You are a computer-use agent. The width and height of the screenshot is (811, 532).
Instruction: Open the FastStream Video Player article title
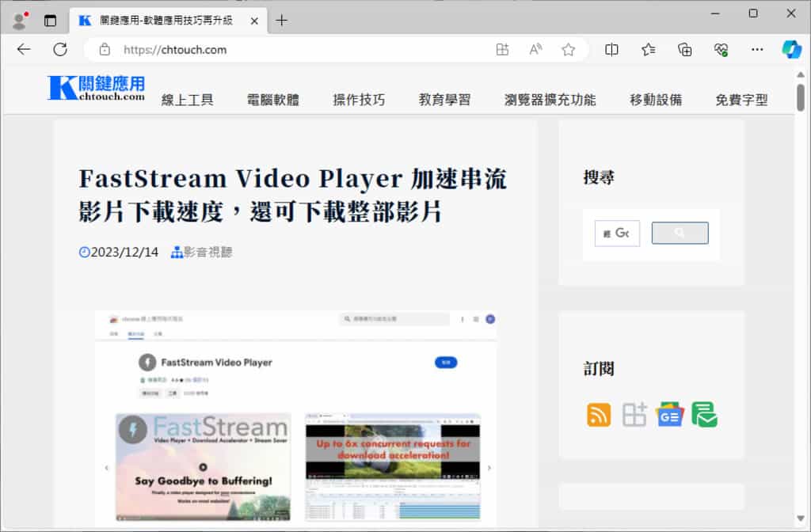(x=293, y=195)
